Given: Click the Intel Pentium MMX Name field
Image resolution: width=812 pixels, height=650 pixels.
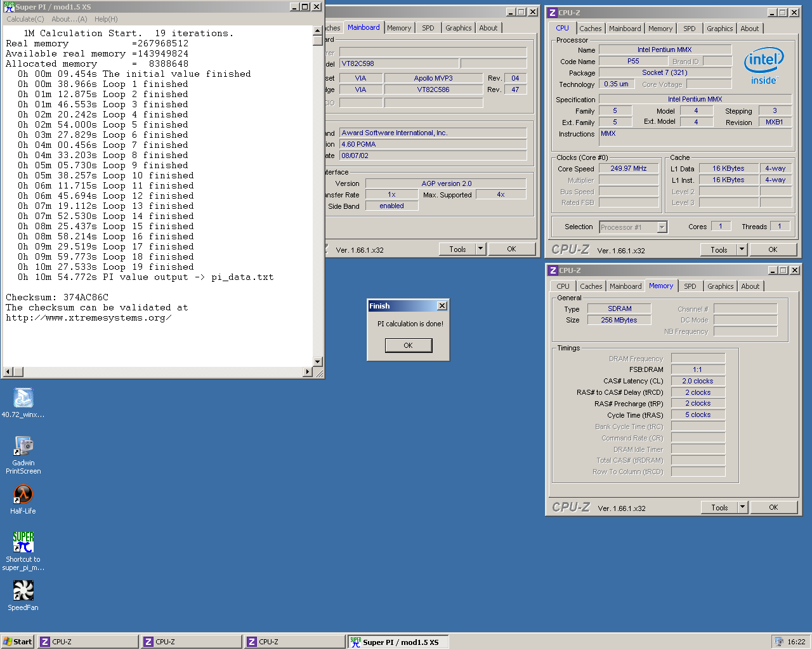Looking at the screenshot, I should [665, 50].
